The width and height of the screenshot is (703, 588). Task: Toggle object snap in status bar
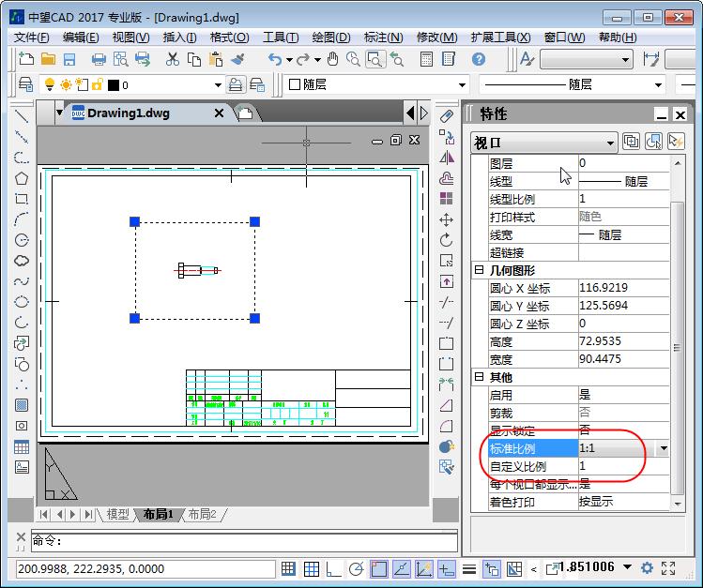379,568
